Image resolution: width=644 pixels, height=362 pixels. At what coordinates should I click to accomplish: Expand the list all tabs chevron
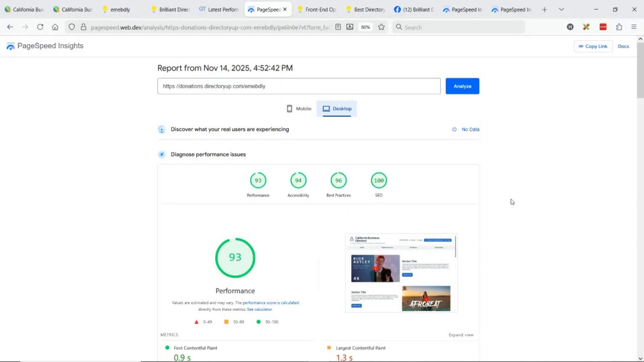point(561,10)
